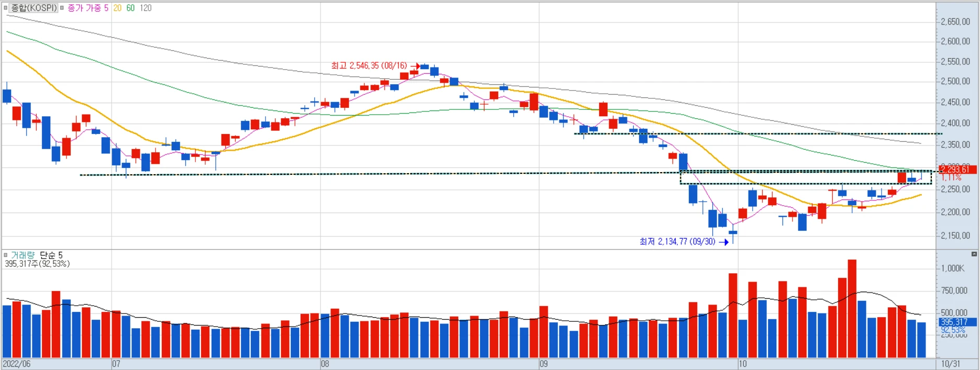
Task: Select the 종가 가중 moving average label
Action: tap(84, 8)
